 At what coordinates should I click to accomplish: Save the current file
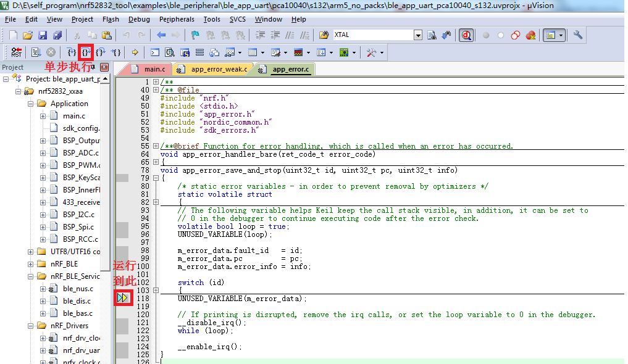(x=43, y=35)
